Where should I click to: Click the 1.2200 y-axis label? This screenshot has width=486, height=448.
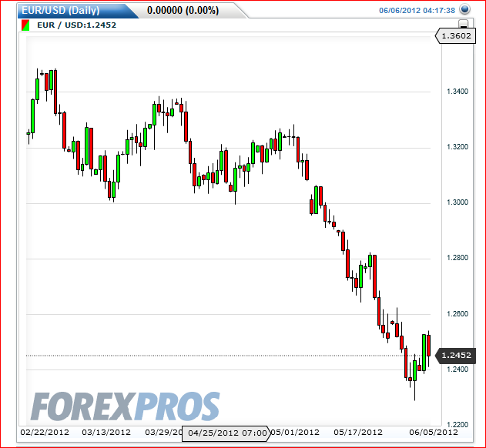click(458, 425)
